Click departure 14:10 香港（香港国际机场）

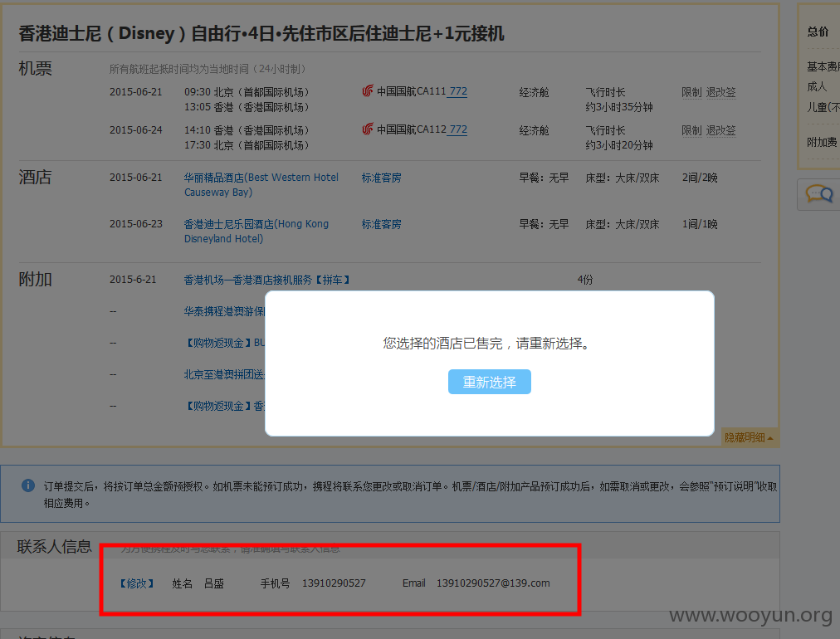[247, 130]
